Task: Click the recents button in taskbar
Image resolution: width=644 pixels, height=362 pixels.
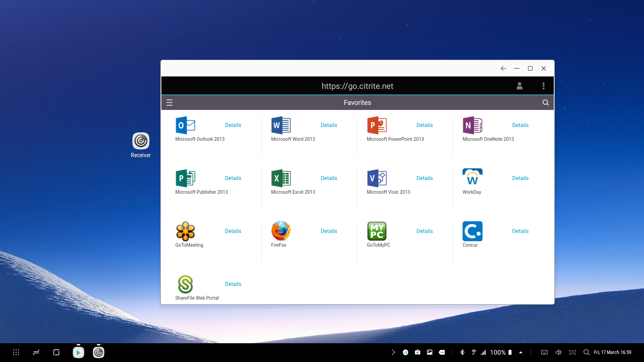Action: pos(36,352)
